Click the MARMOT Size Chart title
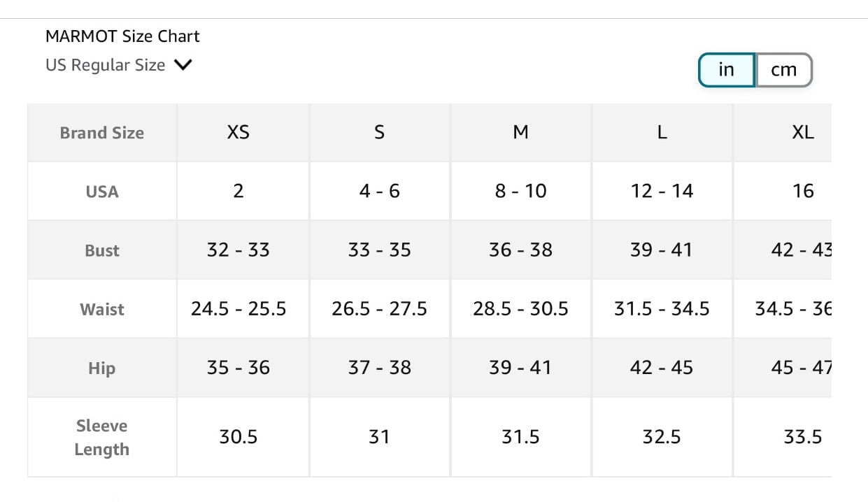This screenshot has width=868, height=502. 122,36
